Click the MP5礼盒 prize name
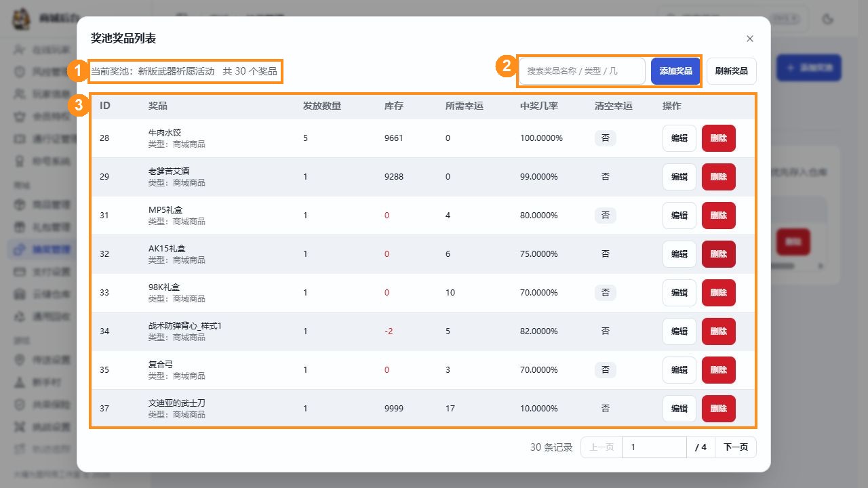The width and height of the screenshot is (868, 488). [165, 210]
